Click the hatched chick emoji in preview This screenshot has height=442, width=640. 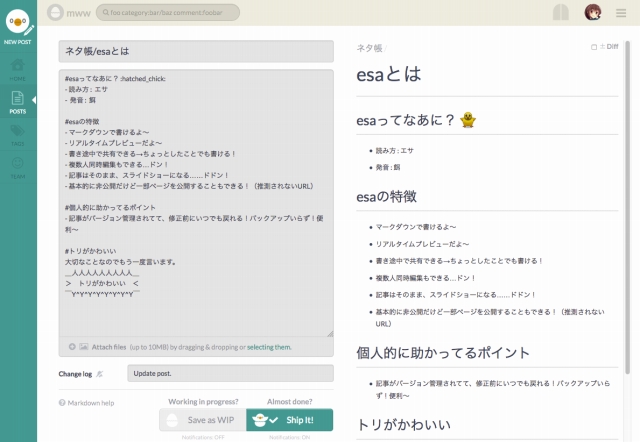[x=468, y=120]
